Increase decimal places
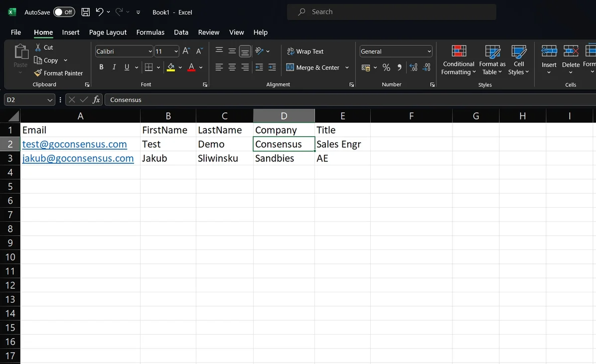The height and width of the screenshot is (364, 596). pyautogui.click(x=414, y=67)
